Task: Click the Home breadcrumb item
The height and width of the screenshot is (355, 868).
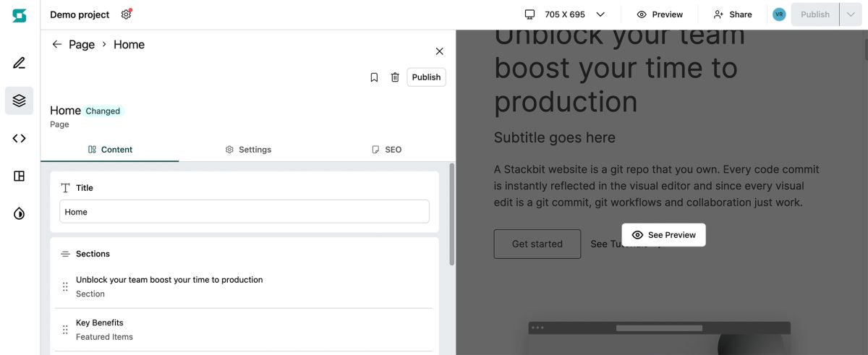Action: [x=129, y=44]
